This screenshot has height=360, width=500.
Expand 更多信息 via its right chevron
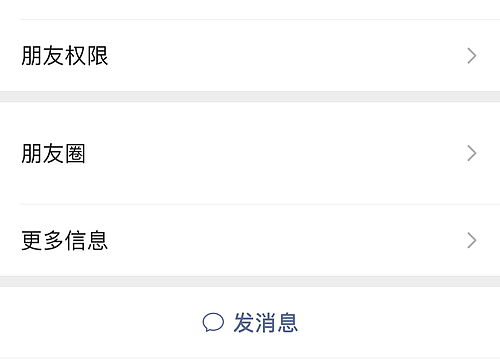coord(472,240)
